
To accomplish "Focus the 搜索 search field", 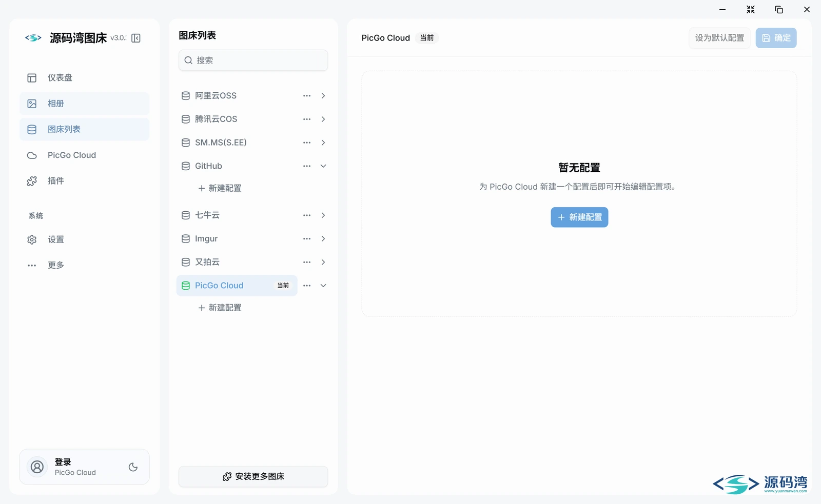I will tap(253, 61).
